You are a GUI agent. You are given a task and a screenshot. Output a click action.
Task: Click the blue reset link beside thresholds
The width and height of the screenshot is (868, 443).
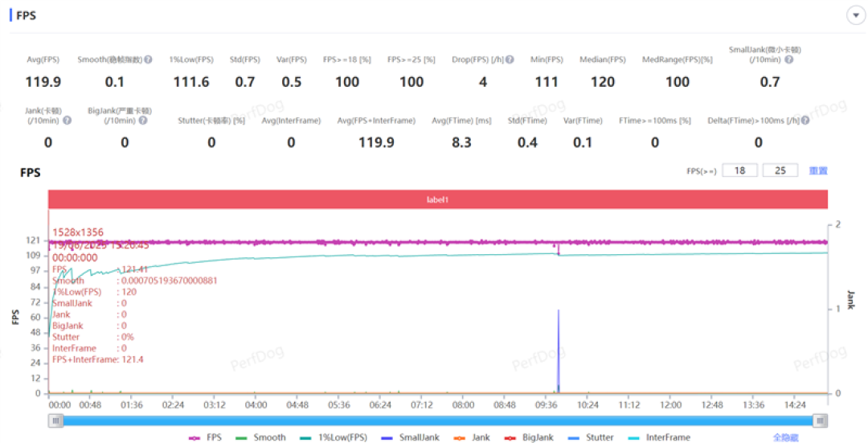pyautogui.click(x=818, y=170)
